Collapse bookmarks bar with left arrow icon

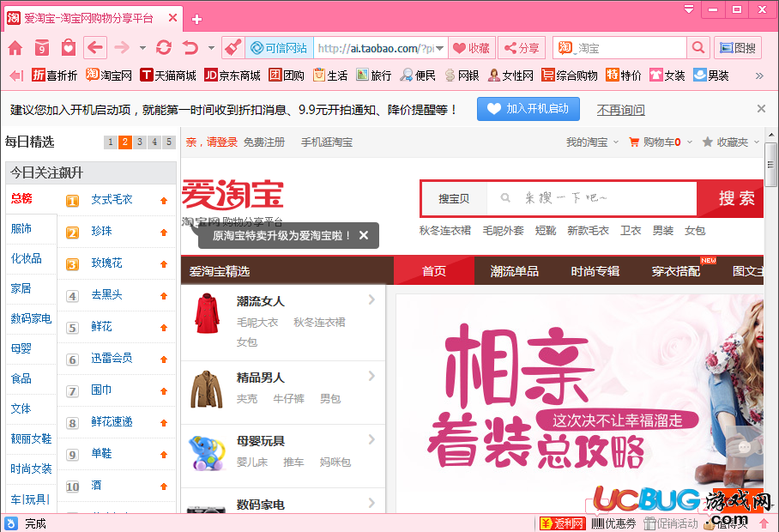pyautogui.click(x=16, y=76)
